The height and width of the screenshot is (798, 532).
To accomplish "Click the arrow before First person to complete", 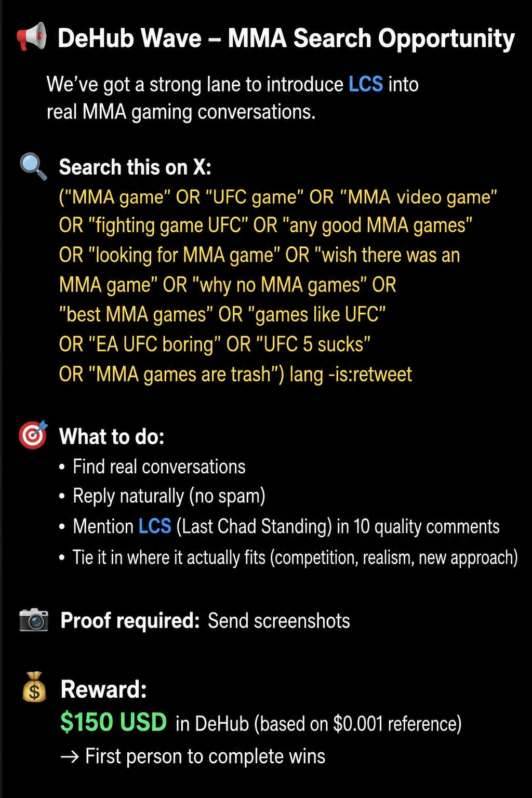I will click(x=69, y=757).
